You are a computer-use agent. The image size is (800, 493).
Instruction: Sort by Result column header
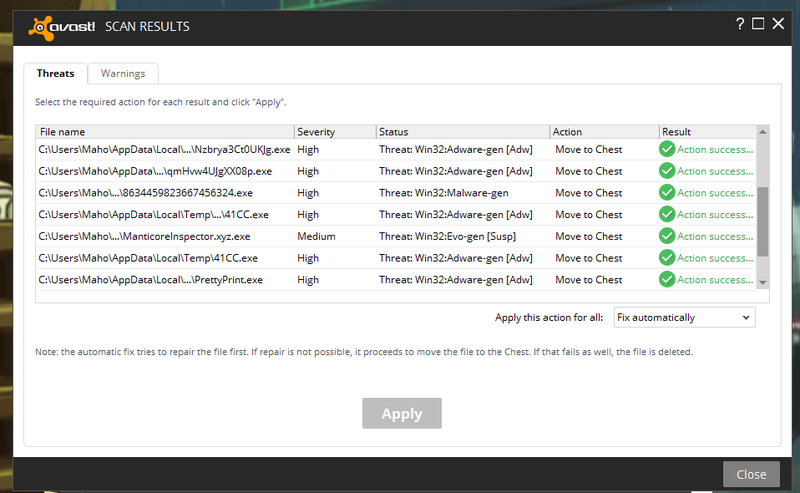point(707,132)
